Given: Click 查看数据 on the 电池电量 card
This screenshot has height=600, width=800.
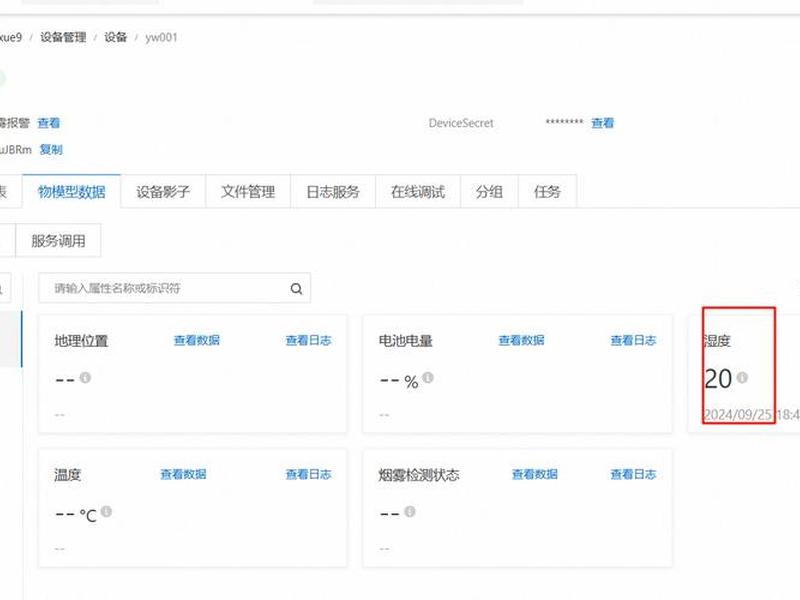Looking at the screenshot, I should tap(521, 340).
